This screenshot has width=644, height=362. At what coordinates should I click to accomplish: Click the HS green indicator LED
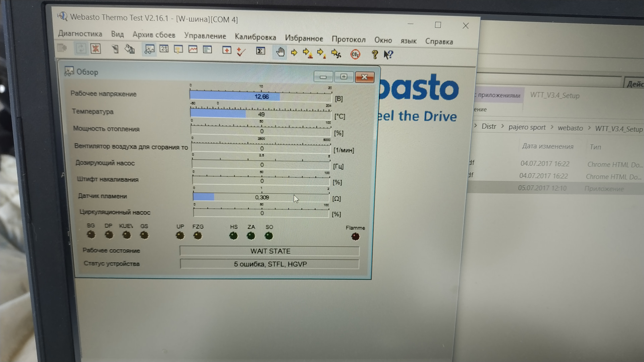click(x=233, y=236)
